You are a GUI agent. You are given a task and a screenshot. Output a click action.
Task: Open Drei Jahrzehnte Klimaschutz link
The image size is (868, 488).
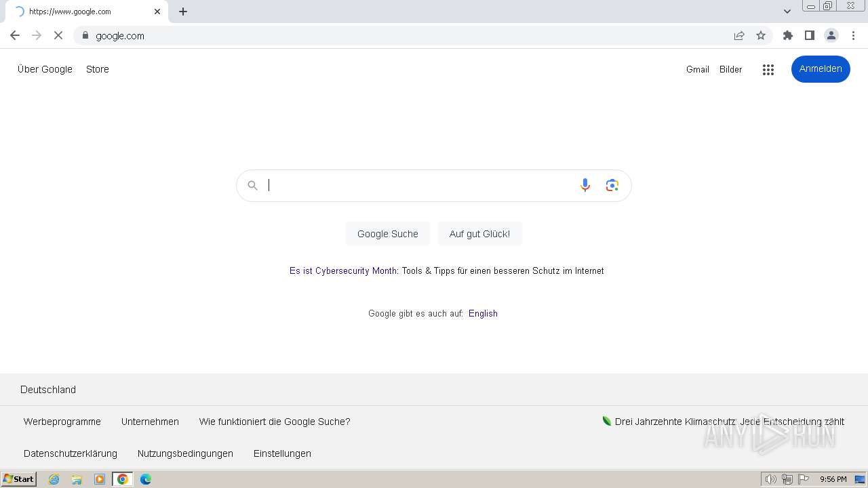click(x=724, y=422)
